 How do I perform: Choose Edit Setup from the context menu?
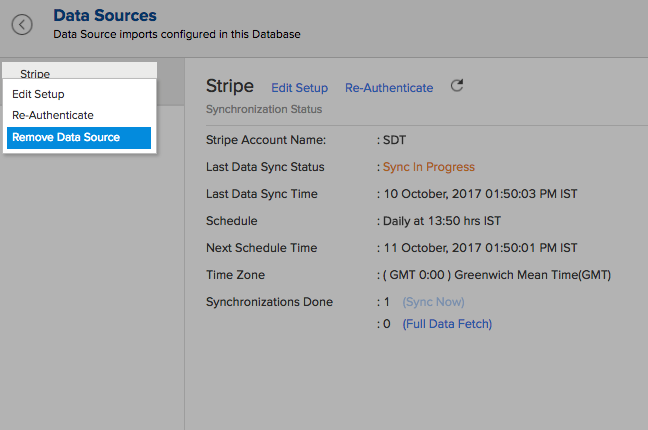click(38, 94)
